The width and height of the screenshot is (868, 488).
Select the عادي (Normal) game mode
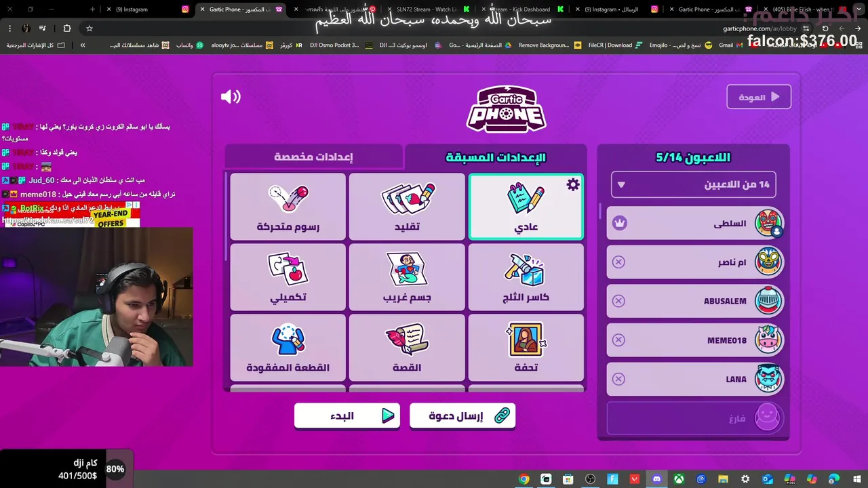point(526,207)
